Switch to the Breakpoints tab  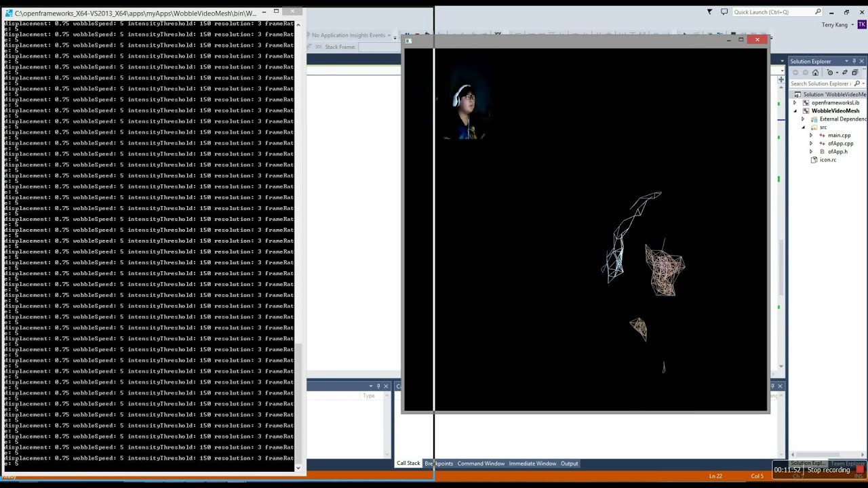pos(439,464)
